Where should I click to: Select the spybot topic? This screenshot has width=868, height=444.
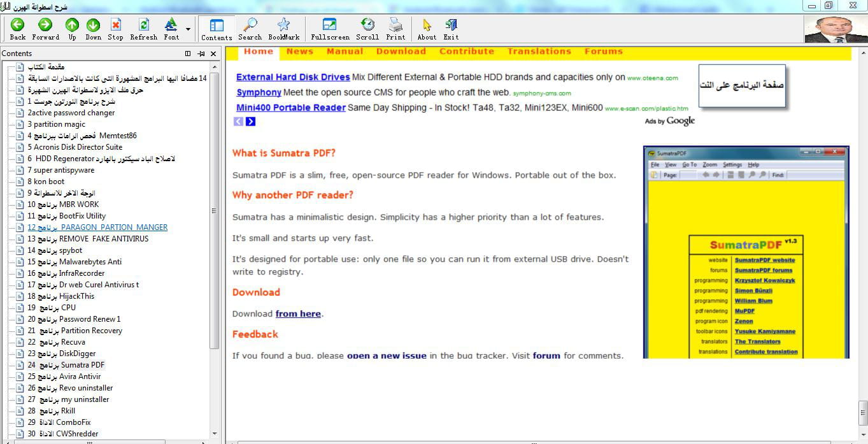[x=55, y=250]
